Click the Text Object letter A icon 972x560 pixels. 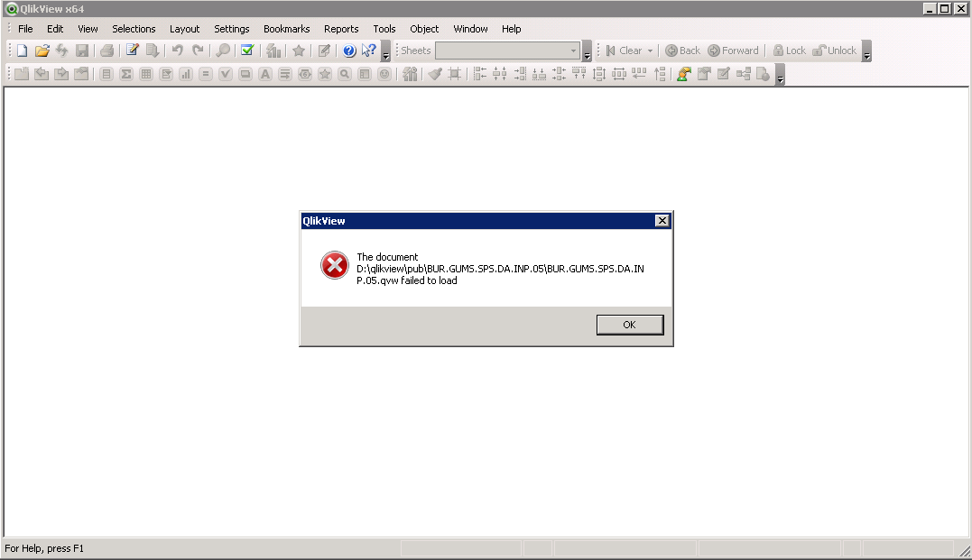[x=265, y=74]
